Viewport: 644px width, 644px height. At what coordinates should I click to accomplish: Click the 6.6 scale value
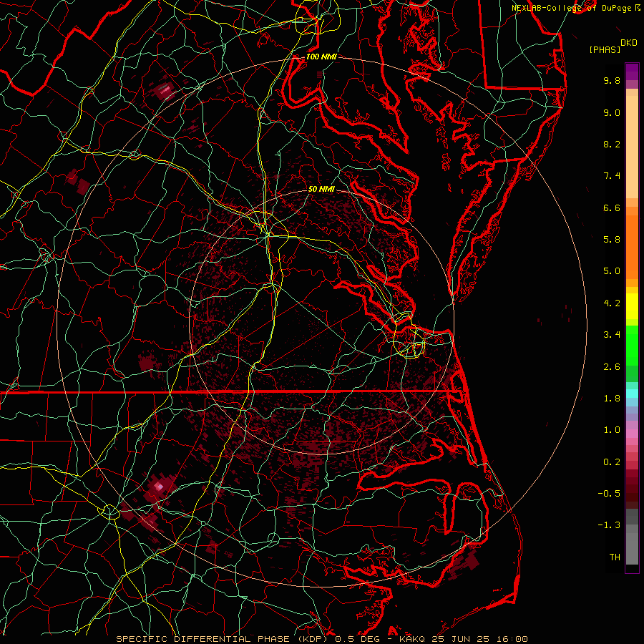(x=612, y=208)
